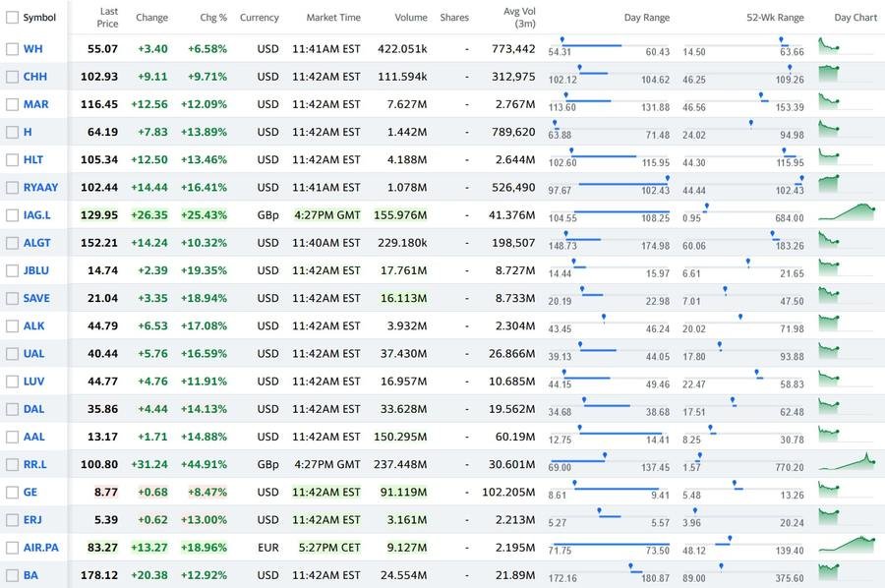
Task: Select the Day Chart column header
Action: (855, 18)
